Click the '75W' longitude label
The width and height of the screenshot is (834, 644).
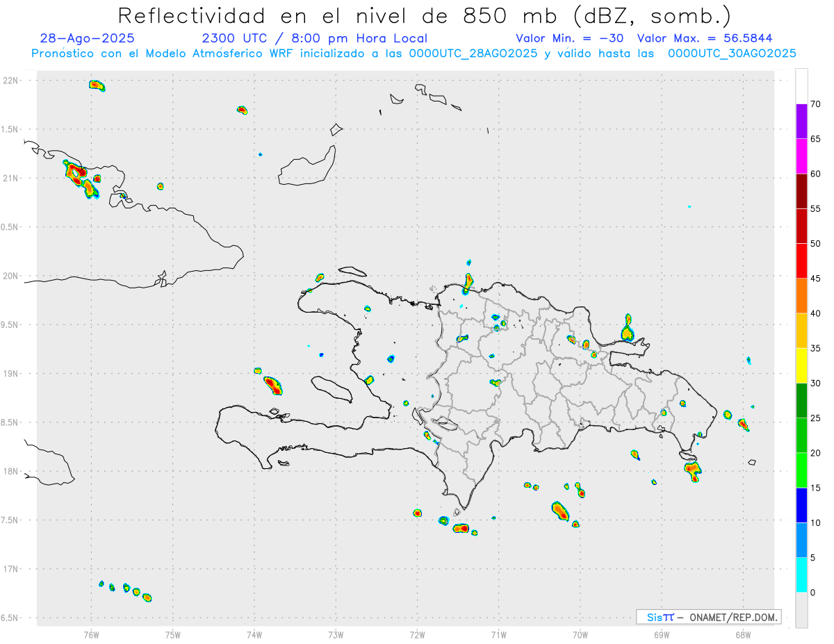pos(173,634)
